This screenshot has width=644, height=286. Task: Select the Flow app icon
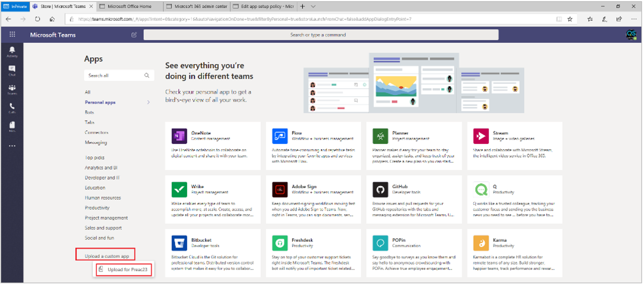click(x=280, y=136)
